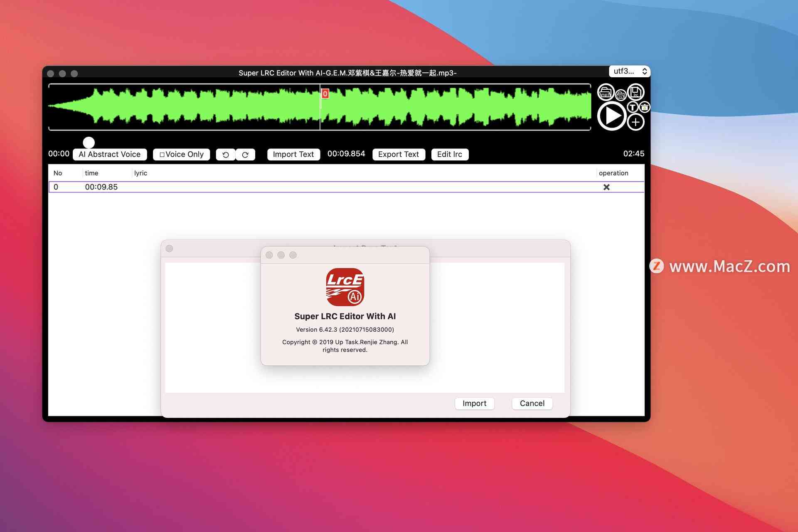
Task: Click the redo rotation icon
Action: (x=245, y=154)
